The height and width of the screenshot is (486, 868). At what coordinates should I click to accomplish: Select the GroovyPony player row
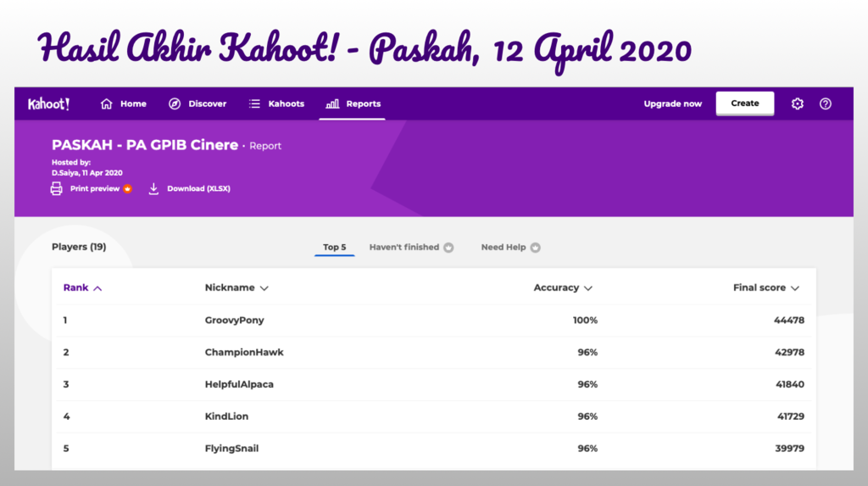pos(433,321)
